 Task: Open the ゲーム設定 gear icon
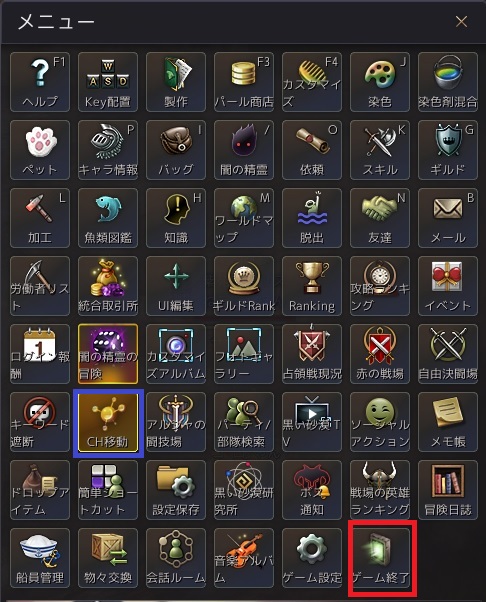pyautogui.click(x=312, y=558)
